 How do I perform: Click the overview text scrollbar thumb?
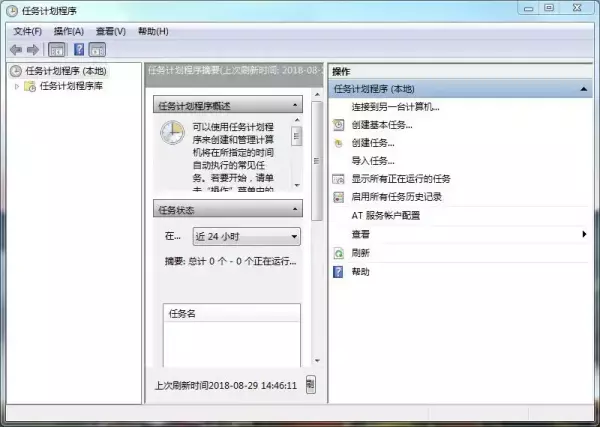(297, 137)
